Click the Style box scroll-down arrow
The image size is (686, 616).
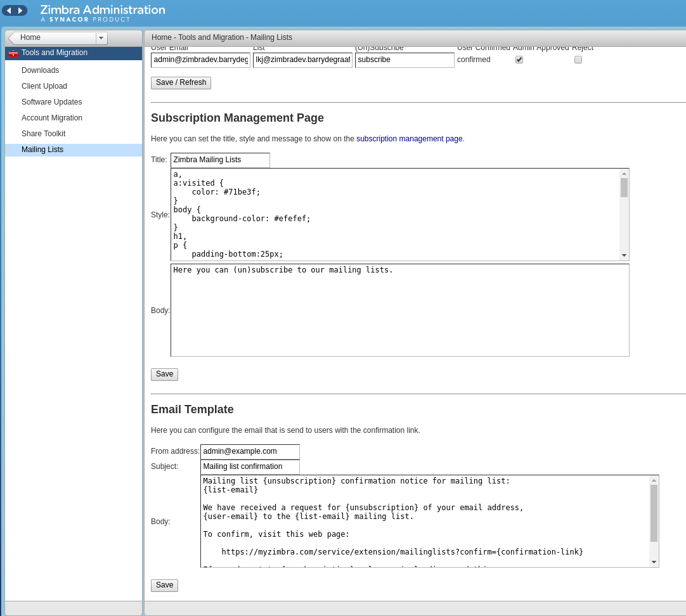point(624,255)
